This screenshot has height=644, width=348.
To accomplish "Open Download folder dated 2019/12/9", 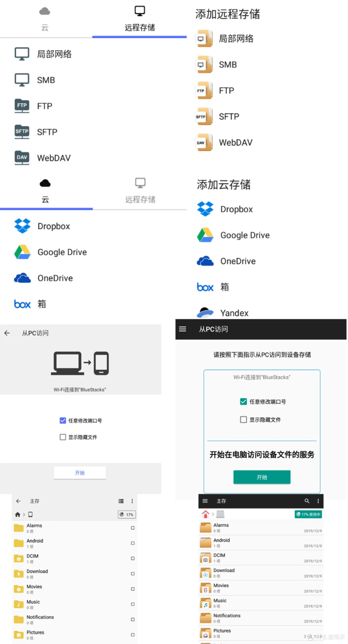I will pyautogui.click(x=261, y=573).
